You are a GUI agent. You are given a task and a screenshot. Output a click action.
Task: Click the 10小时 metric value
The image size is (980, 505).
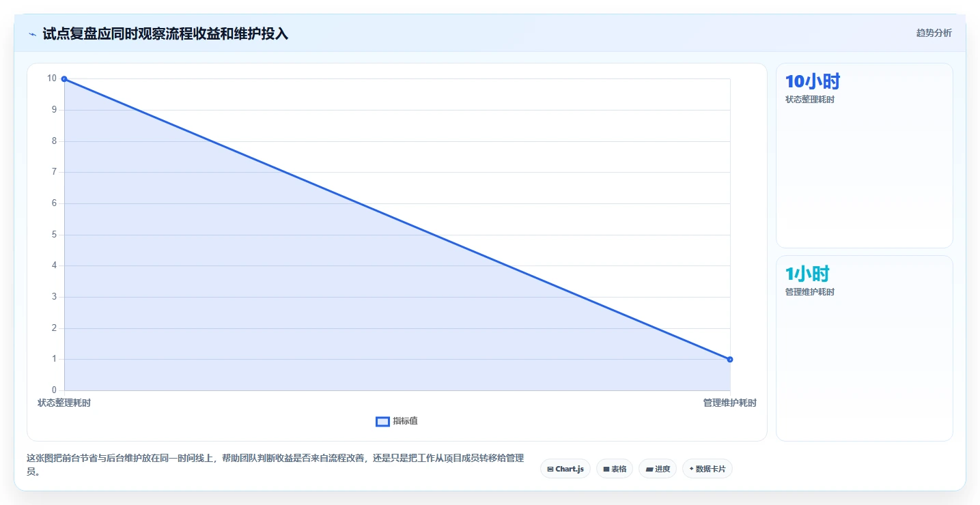813,82
